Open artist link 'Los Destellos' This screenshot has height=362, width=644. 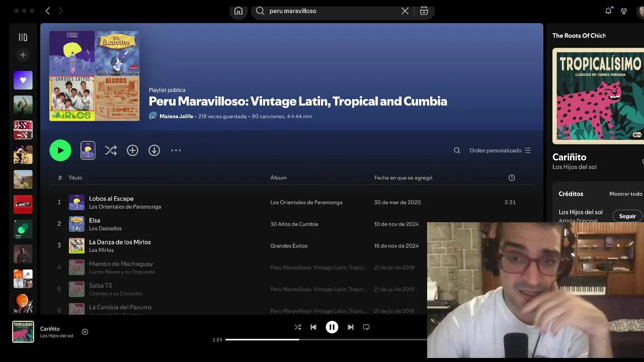[x=105, y=228]
